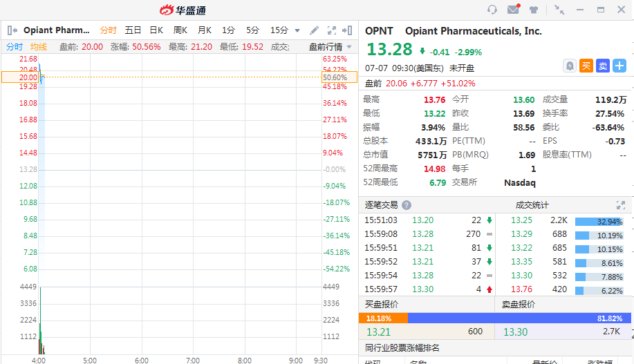Click the orange 买 buy button

click(586, 66)
